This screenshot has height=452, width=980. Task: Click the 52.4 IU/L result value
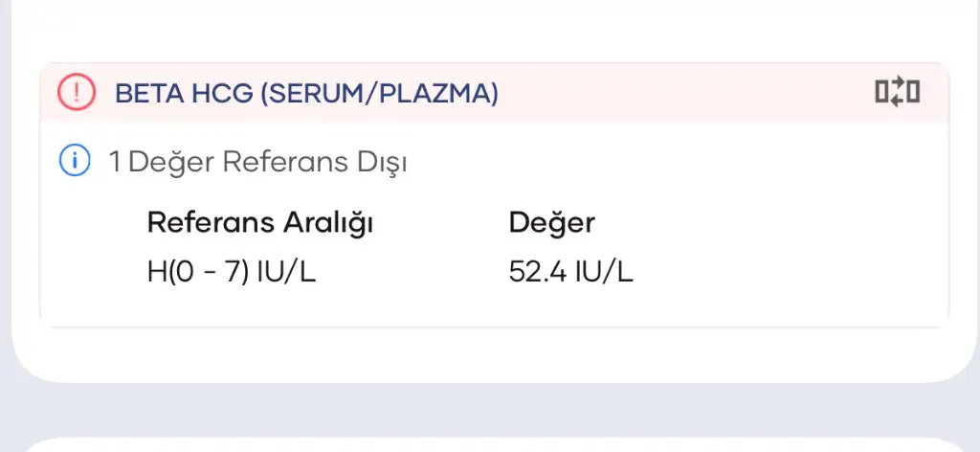tap(570, 272)
